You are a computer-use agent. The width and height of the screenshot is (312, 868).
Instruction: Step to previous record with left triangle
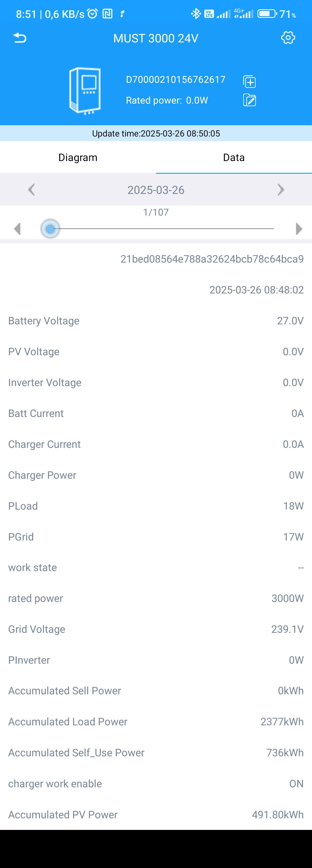click(18, 229)
